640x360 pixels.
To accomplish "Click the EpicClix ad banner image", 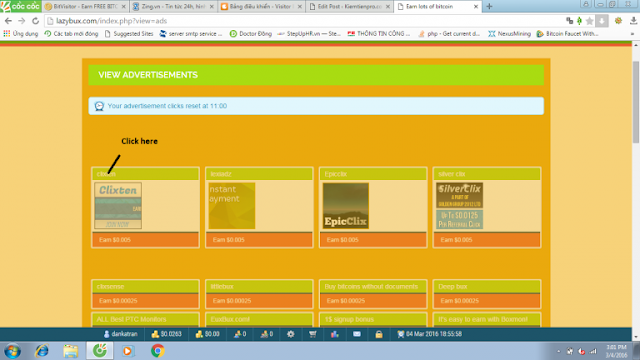I will (x=346, y=205).
